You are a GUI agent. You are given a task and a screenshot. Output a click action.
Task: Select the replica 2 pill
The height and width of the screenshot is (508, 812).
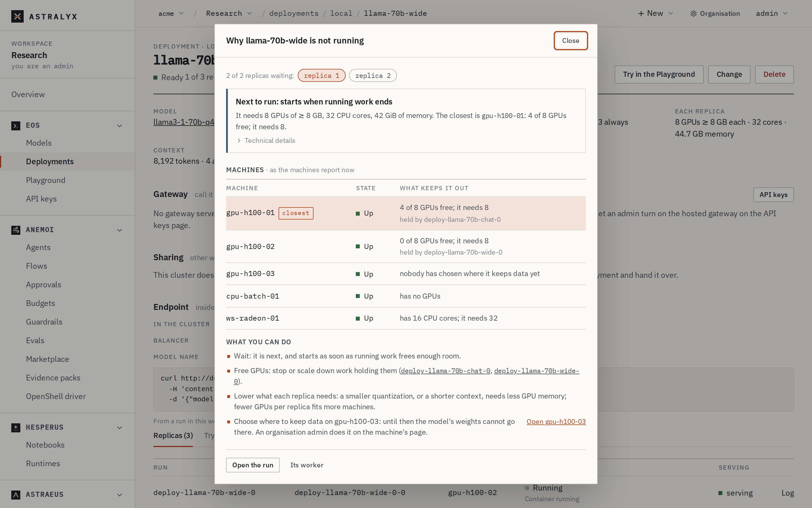373,76
